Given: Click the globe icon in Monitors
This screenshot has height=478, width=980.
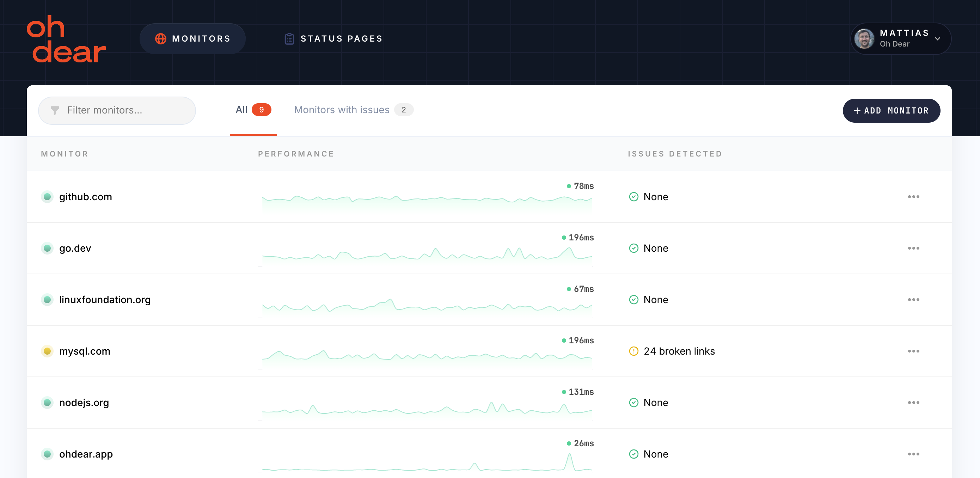Looking at the screenshot, I should [160, 39].
